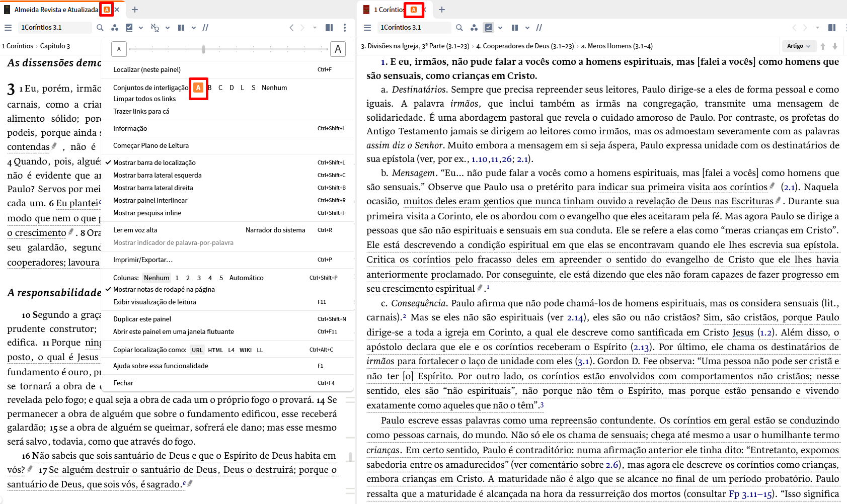The height and width of the screenshot is (504, 847).
Task: Open history dropdown in commentary panel
Action: [818, 28]
